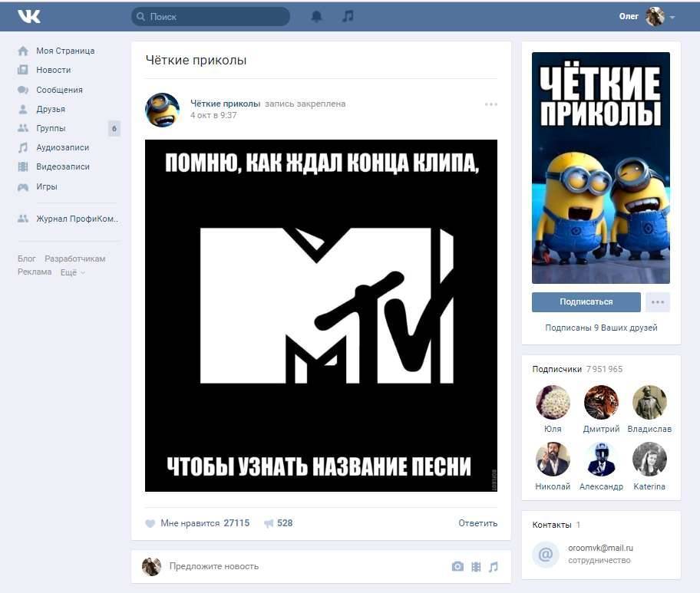Image resolution: width=700 pixels, height=593 pixels.
Task: Open post options three-dot menu
Action: point(491,104)
